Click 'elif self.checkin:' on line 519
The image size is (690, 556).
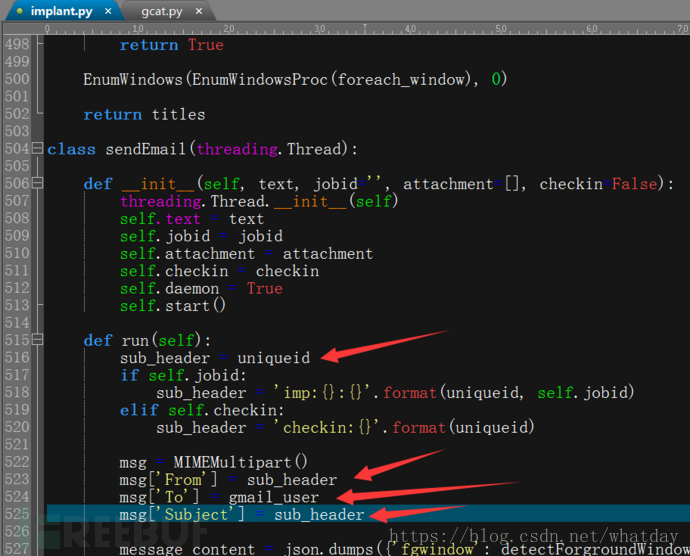(202, 410)
